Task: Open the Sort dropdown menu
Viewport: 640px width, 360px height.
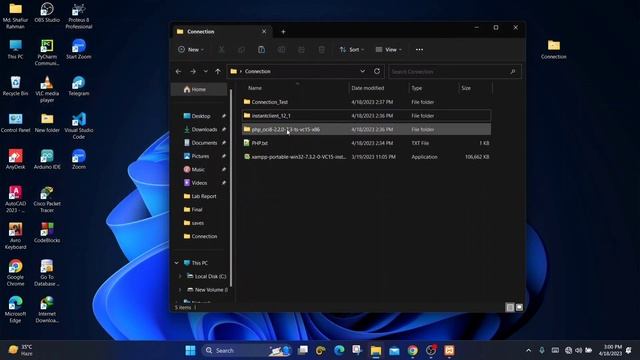Action: pyautogui.click(x=351, y=50)
